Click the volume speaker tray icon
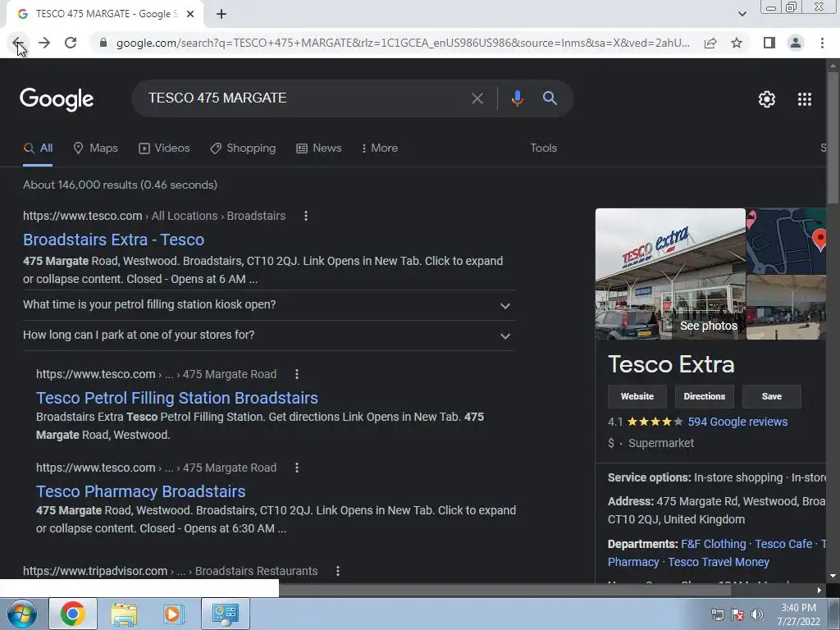Viewport: 840px width, 630px height. click(x=756, y=614)
